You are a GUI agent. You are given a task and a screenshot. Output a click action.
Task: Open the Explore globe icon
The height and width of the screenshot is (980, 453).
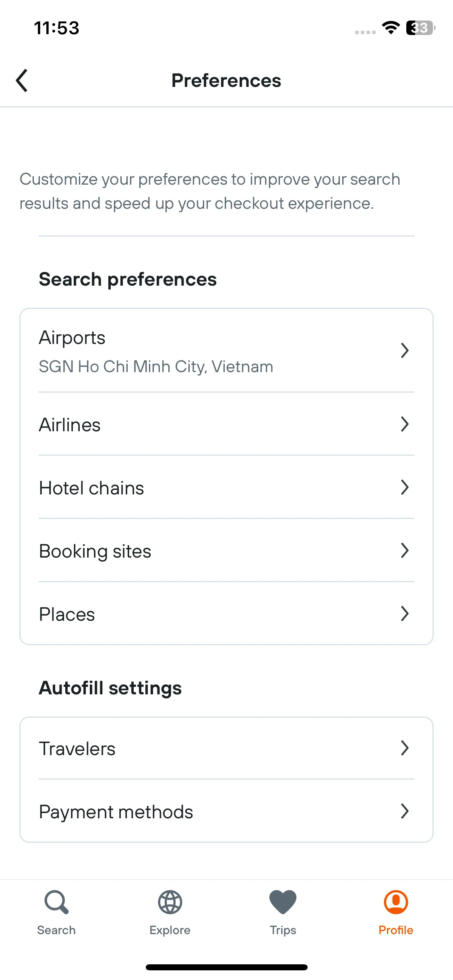coord(170,902)
